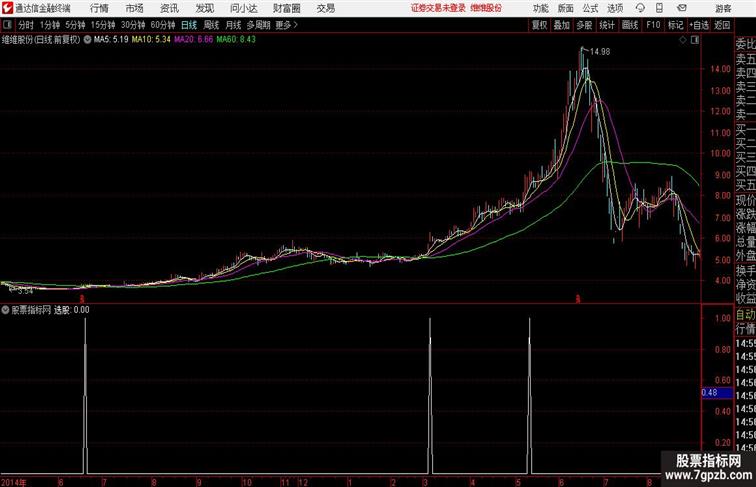Click the mobile phone icon

click(x=659, y=8)
